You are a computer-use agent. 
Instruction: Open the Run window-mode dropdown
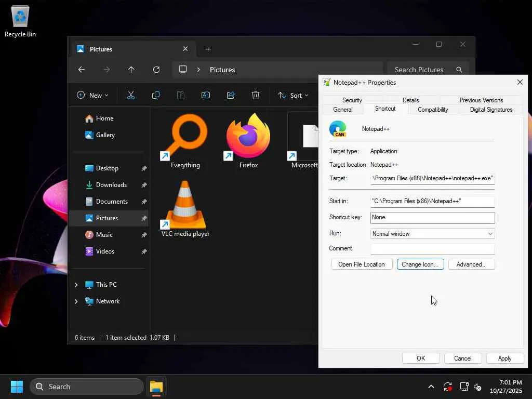coord(433,234)
